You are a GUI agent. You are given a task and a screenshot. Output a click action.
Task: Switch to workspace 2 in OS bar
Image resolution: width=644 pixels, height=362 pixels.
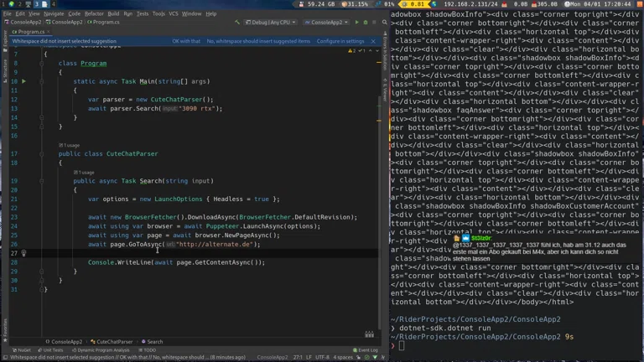(x=19, y=4)
